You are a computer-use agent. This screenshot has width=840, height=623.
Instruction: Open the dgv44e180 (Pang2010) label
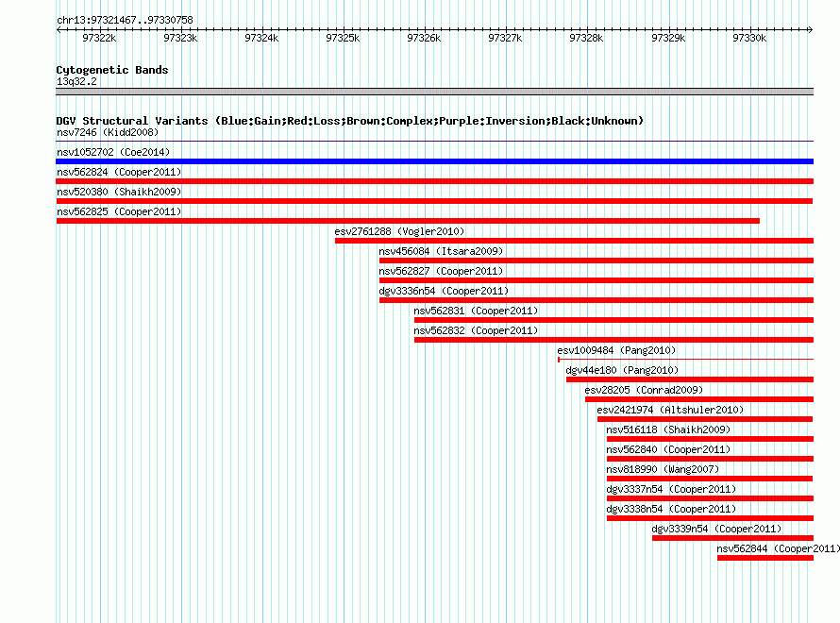(x=622, y=370)
